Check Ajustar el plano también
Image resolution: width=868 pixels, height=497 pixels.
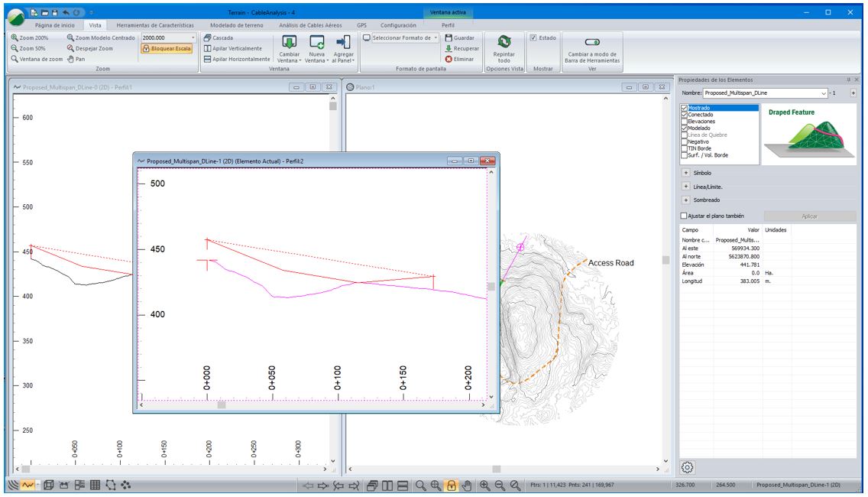684,216
